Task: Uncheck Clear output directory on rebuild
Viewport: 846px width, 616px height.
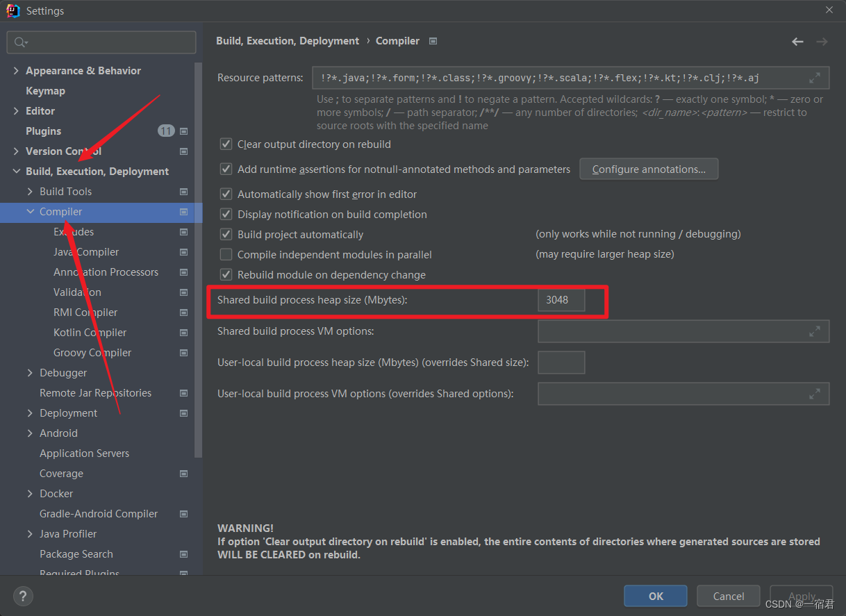Action: [x=226, y=144]
